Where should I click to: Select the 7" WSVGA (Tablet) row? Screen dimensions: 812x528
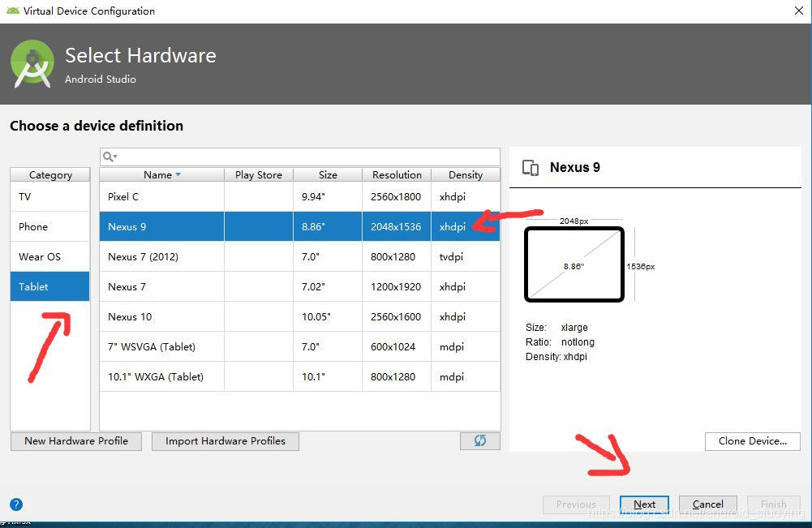[x=300, y=347]
